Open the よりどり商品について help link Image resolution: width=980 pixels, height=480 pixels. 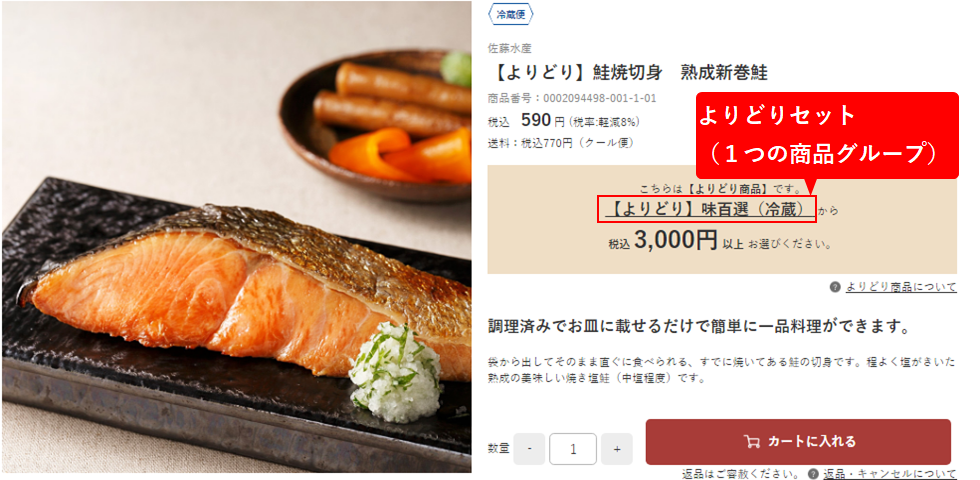[x=901, y=287]
